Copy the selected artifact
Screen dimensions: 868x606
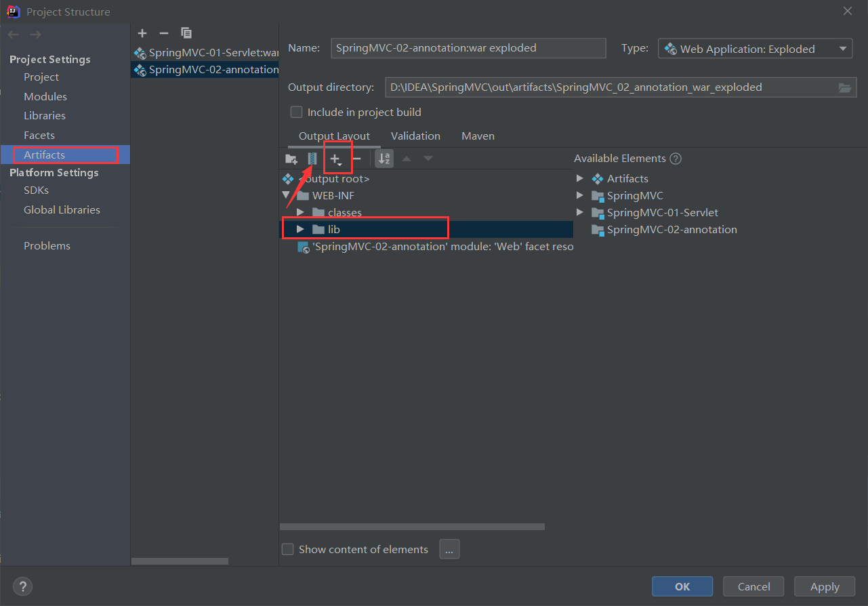tap(186, 33)
